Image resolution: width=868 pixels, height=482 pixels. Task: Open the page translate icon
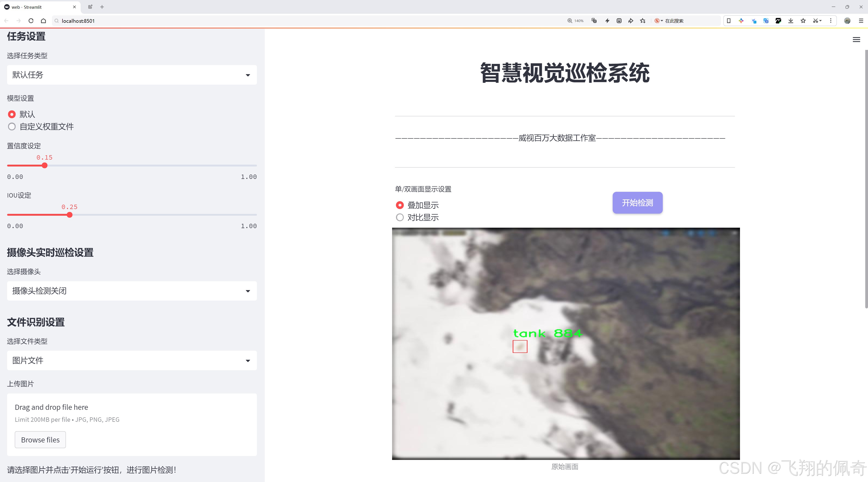(594, 21)
